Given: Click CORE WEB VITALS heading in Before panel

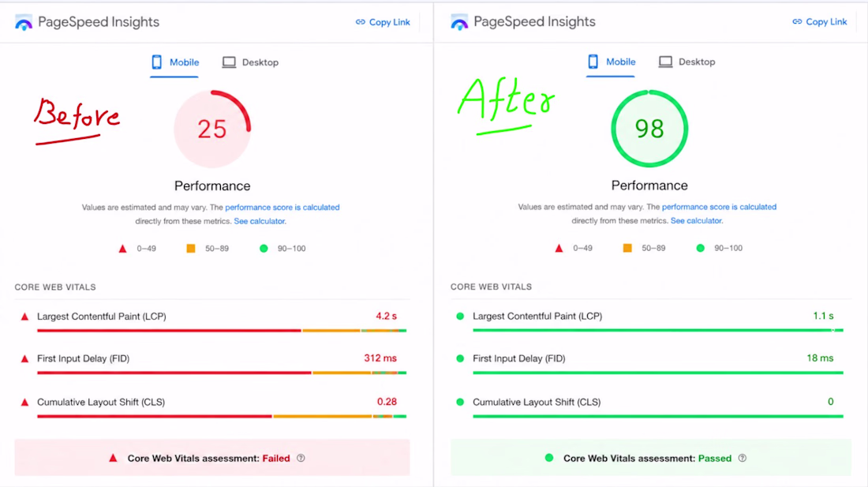Looking at the screenshot, I should (x=55, y=287).
